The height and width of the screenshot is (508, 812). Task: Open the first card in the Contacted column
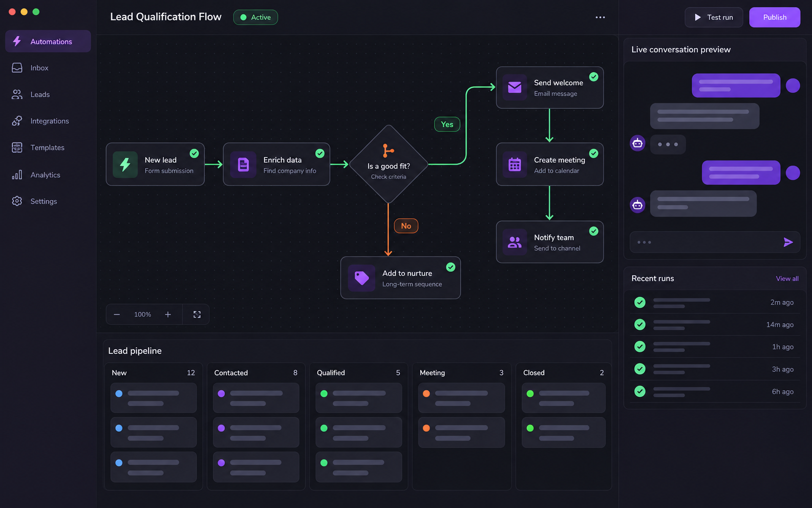(256, 398)
